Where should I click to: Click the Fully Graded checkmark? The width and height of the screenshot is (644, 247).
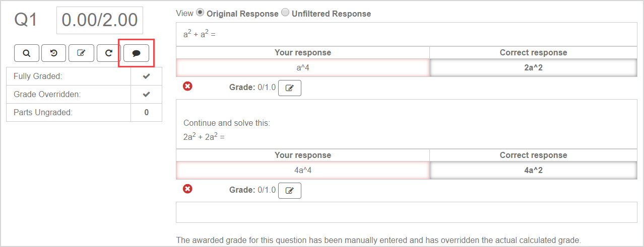(146, 76)
